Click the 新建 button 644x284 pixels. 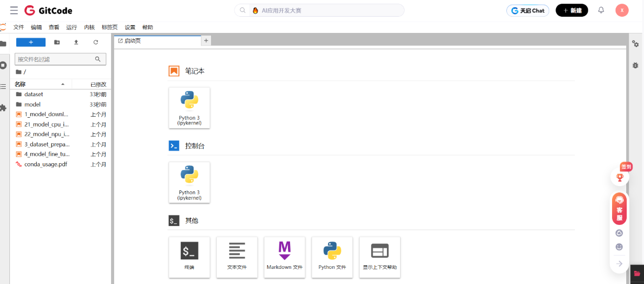[x=572, y=10]
